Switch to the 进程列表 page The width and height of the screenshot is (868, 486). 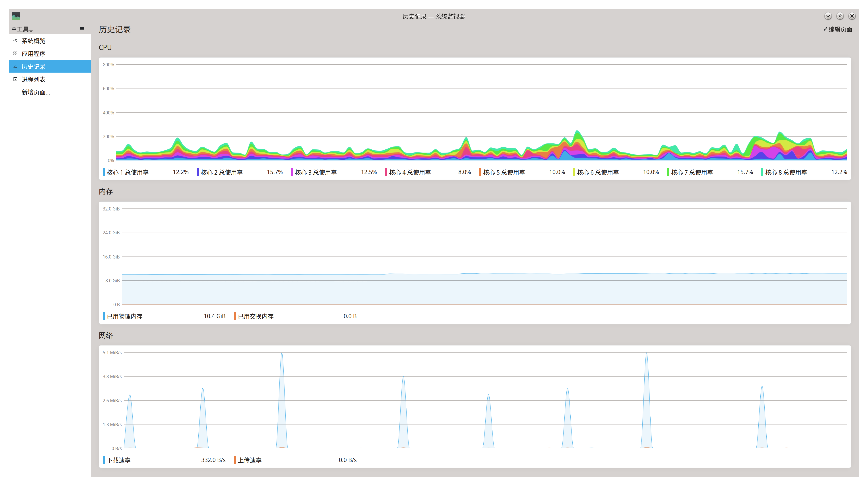click(x=33, y=79)
